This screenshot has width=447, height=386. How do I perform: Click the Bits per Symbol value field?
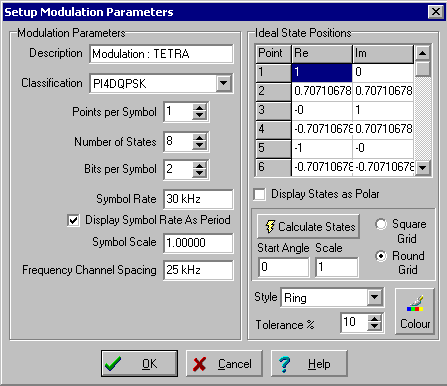(178, 170)
